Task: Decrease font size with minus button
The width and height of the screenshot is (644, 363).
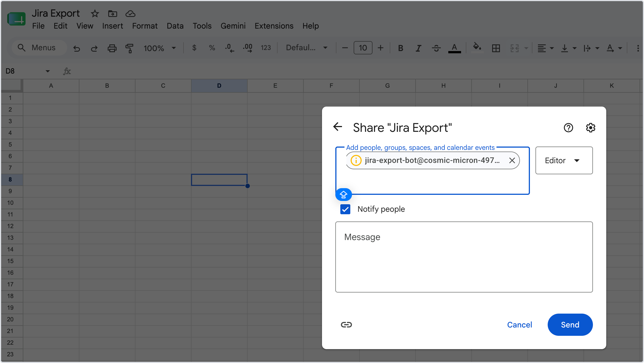Action: point(345,48)
